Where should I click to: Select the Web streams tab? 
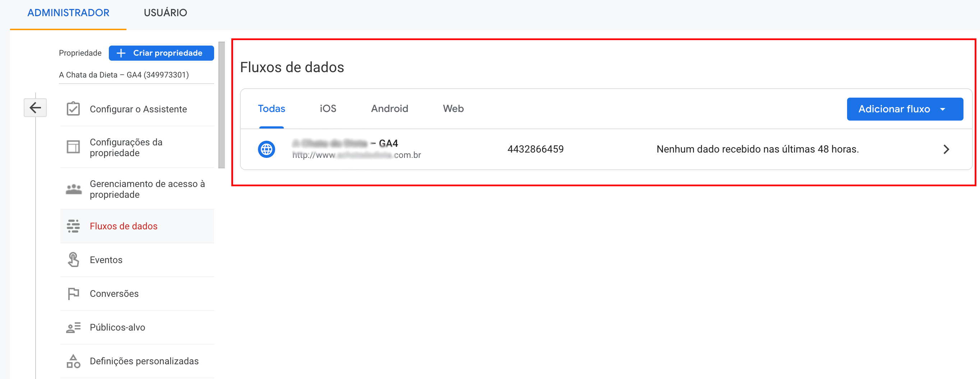point(453,109)
